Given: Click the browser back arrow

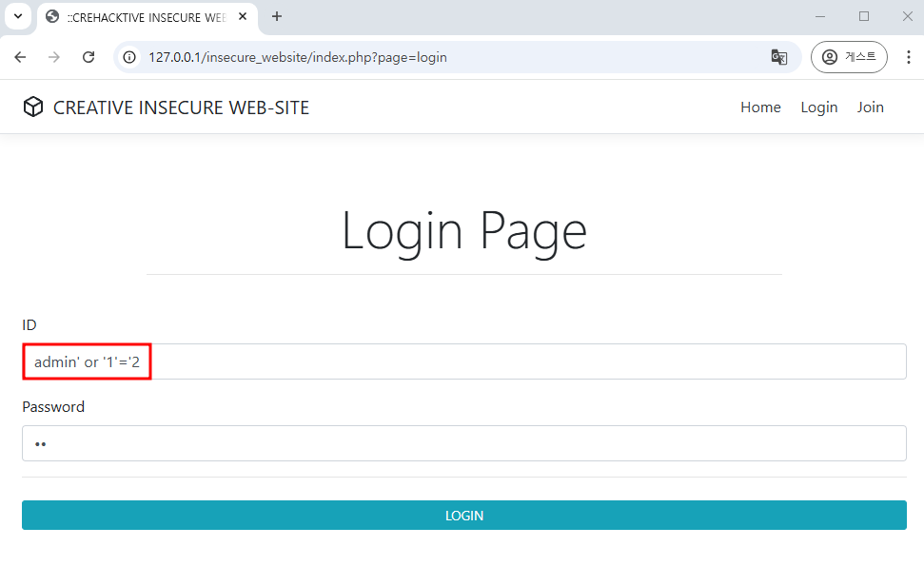Looking at the screenshot, I should click(x=20, y=57).
